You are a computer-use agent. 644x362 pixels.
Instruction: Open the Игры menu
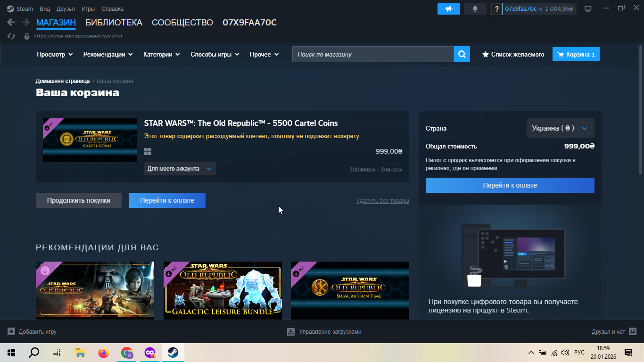[88, 9]
